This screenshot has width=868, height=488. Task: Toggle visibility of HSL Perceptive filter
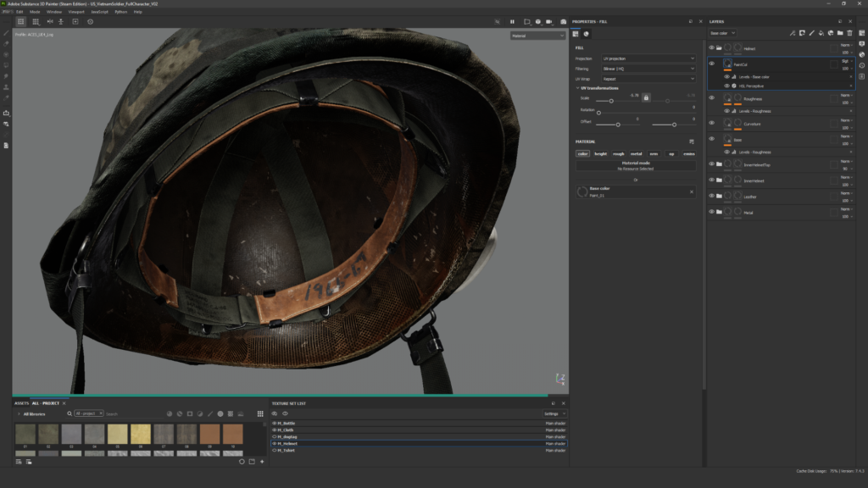tap(726, 86)
